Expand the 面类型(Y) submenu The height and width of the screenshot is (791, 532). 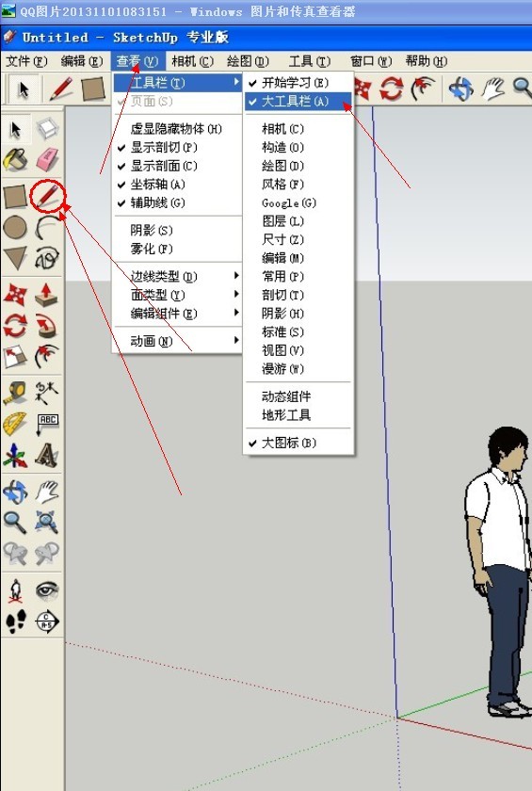pyautogui.click(x=178, y=295)
